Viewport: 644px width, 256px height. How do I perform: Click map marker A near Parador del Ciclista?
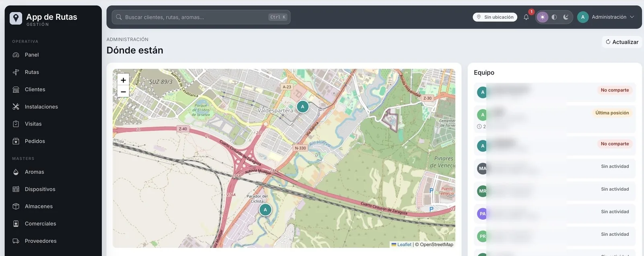pos(265,210)
